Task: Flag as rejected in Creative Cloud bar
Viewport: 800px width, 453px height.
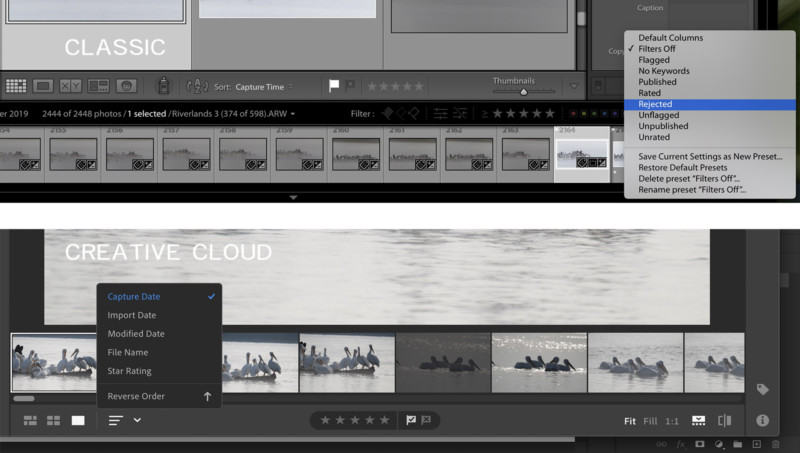Action: coord(427,420)
